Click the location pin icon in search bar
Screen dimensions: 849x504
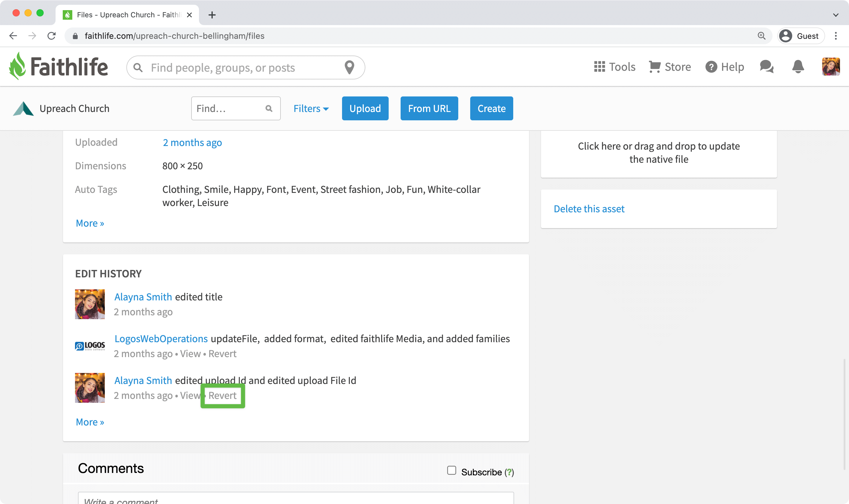click(349, 67)
